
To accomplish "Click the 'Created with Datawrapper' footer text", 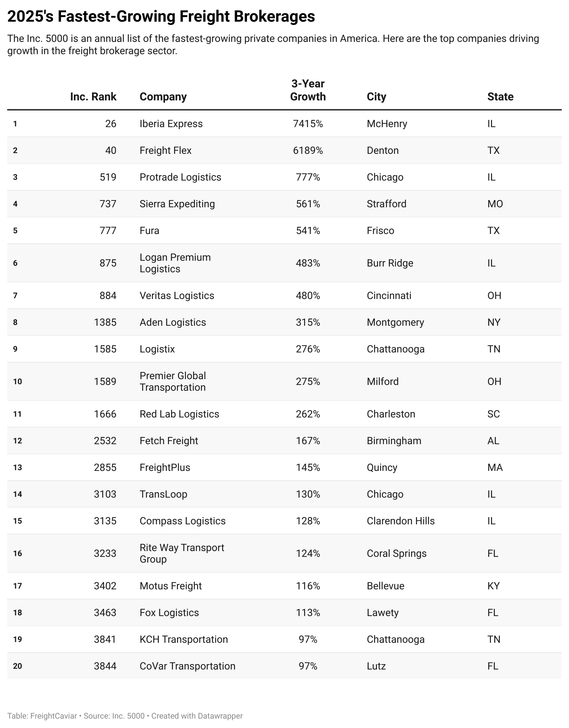I will (x=197, y=716).
